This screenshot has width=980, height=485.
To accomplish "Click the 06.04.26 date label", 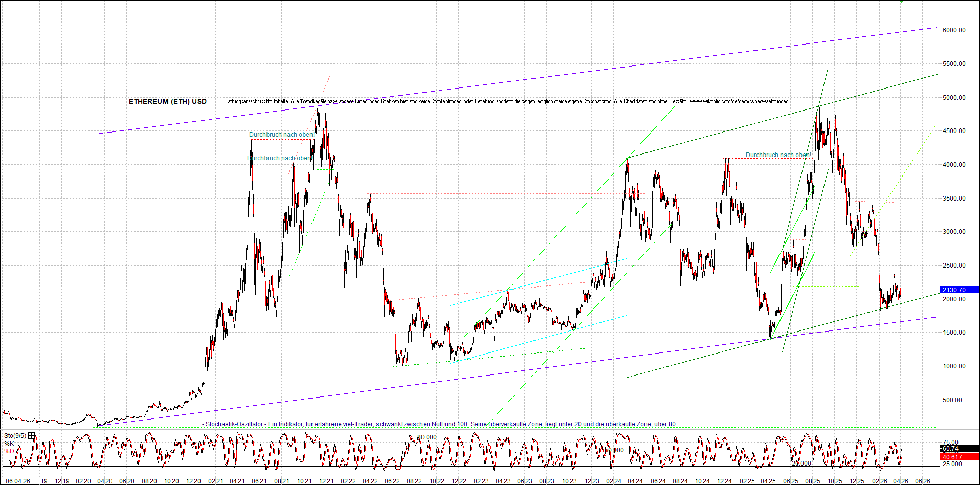I will [x=17, y=481].
